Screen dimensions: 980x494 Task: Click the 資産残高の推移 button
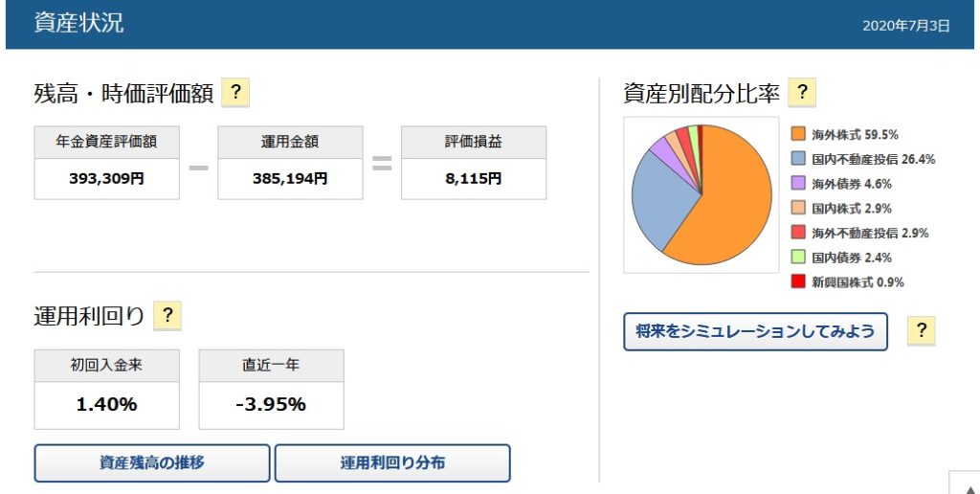[152, 463]
